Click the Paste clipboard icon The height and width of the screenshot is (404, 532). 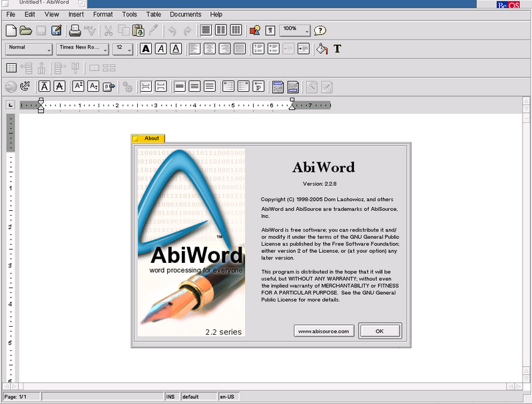138,30
